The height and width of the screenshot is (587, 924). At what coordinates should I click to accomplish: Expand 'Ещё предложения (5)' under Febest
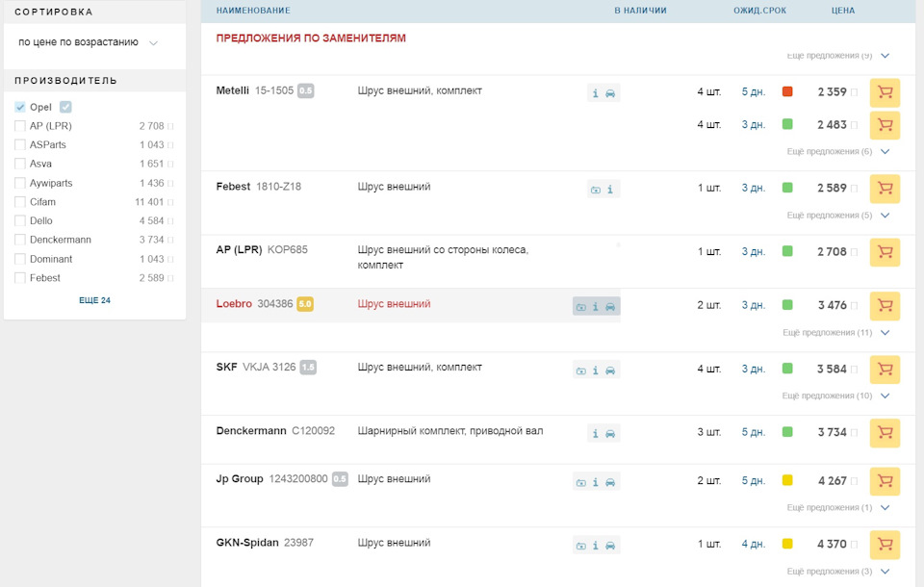[838, 216]
